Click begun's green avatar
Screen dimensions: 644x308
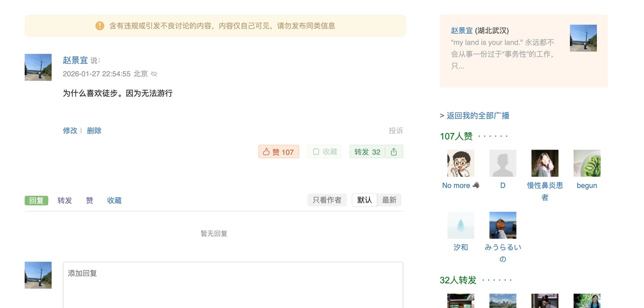[586, 163]
